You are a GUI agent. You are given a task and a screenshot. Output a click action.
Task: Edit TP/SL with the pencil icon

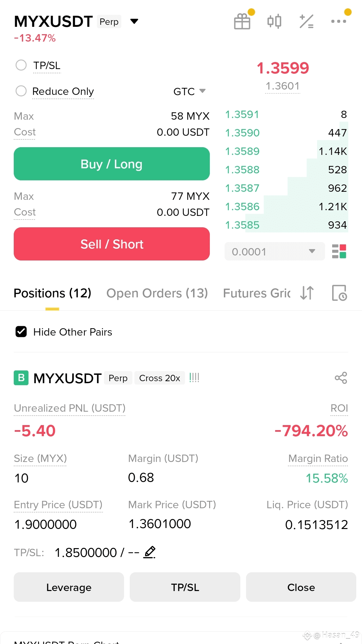pos(149,552)
